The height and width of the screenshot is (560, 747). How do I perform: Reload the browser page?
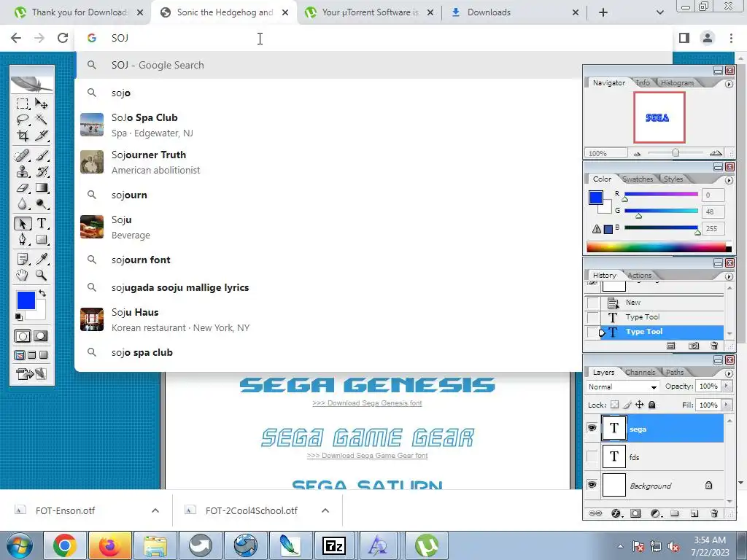pyautogui.click(x=63, y=38)
